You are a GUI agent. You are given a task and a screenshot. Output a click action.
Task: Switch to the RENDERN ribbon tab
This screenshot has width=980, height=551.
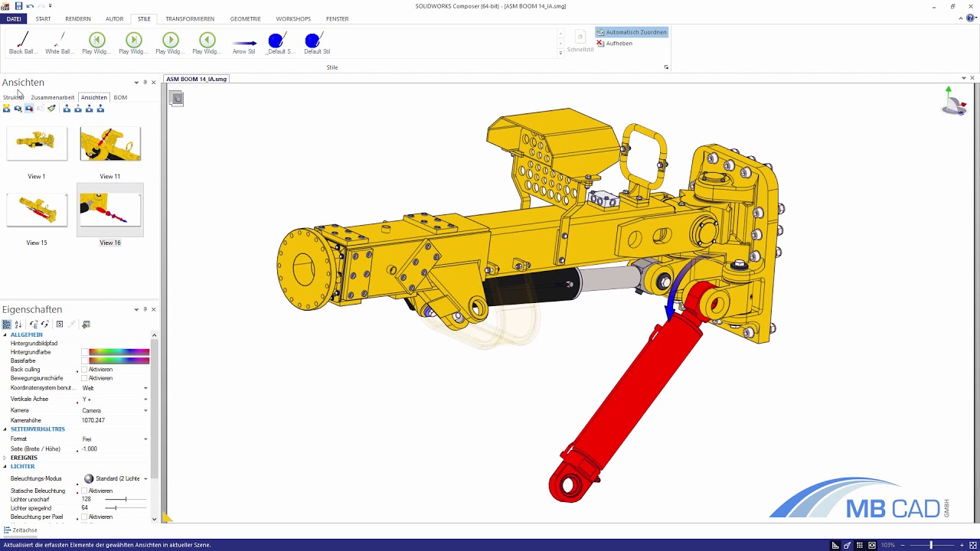(78, 18)
